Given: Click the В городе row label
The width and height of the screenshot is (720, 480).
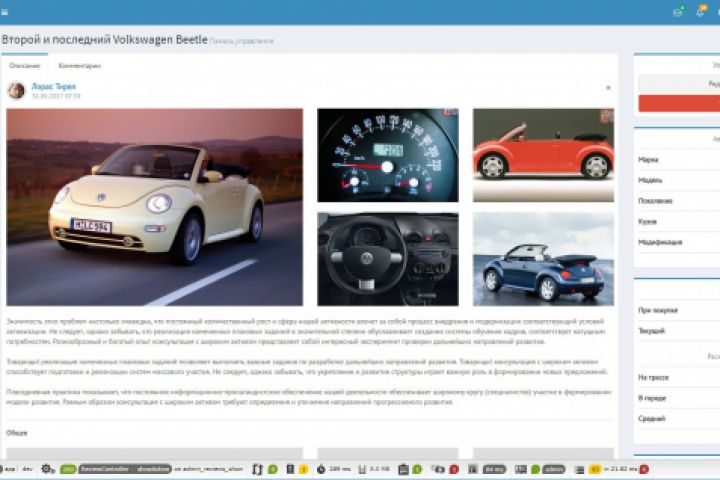Looking at the screenshot, I should (x=652, y=398).
